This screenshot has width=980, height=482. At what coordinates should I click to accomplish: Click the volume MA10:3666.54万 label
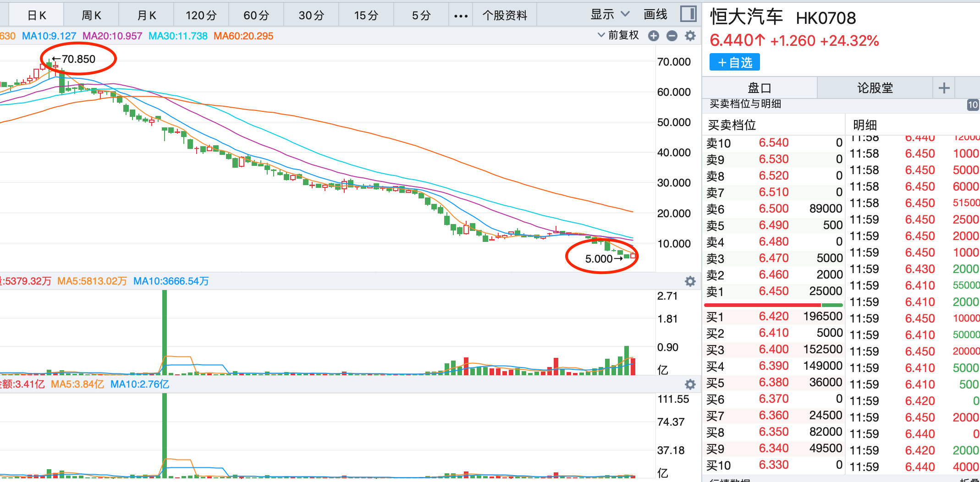171,281
